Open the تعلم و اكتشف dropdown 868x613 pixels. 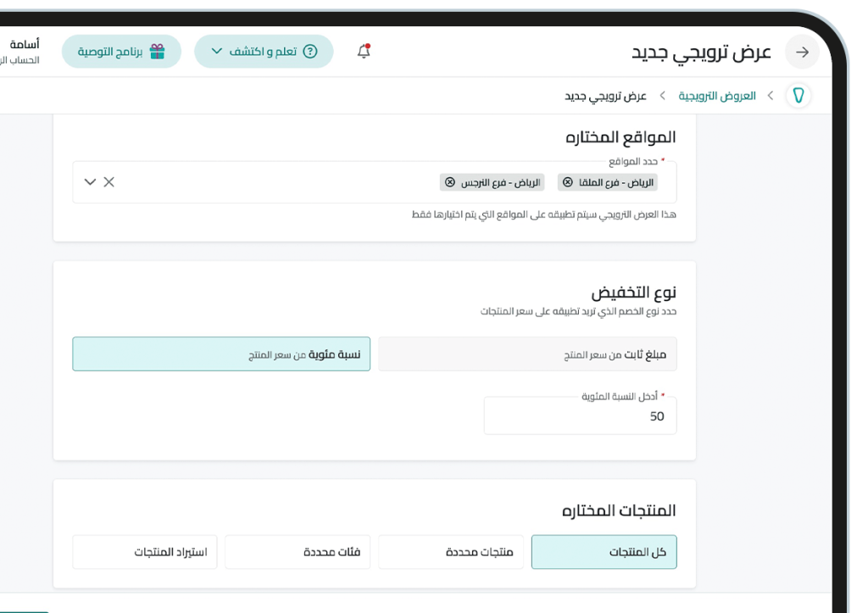[x=263, y=51]
